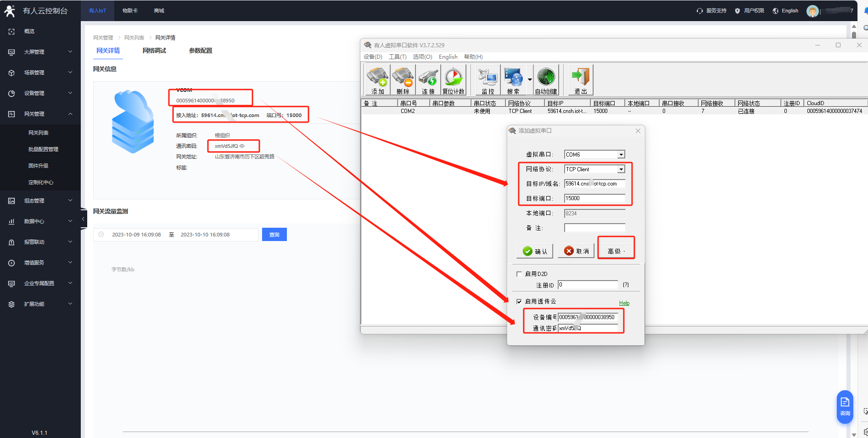This screenshot has width=868, height=438.
Task: Open 网关列表 in the sidebar submenu
Action: pyautogui.click(x=39, y=133)
